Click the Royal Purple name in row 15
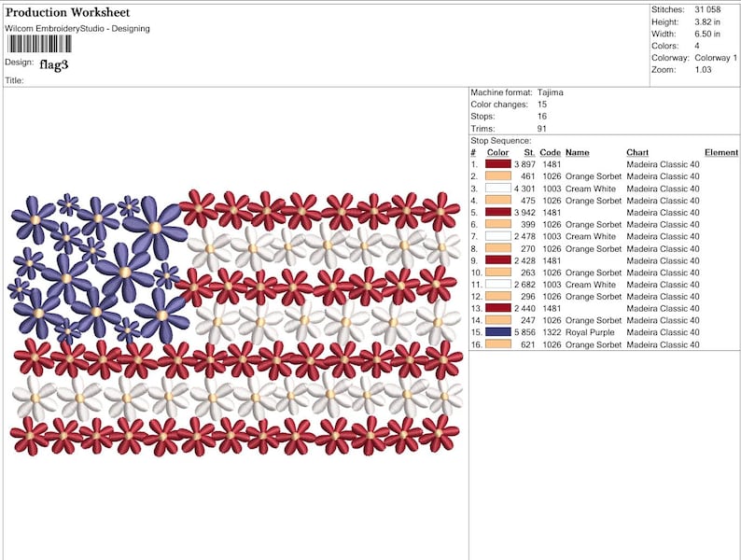741x560 pixels. click(x=590, y=331)
